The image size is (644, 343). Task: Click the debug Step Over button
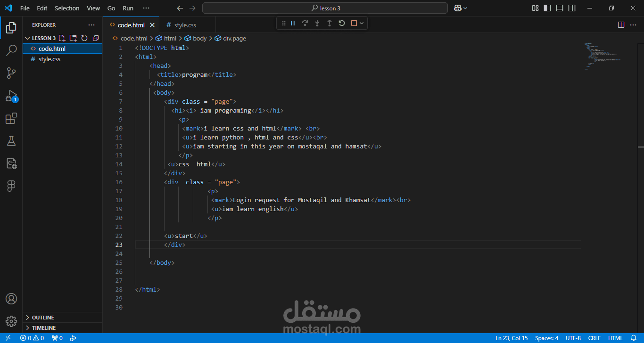tap(305, 23)
